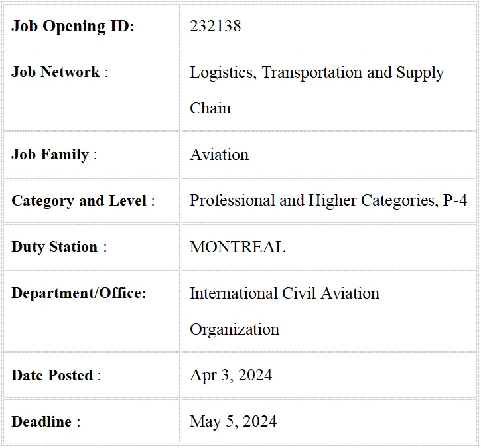
Task: Click the Duty Station label
Action: coord(59,247)
